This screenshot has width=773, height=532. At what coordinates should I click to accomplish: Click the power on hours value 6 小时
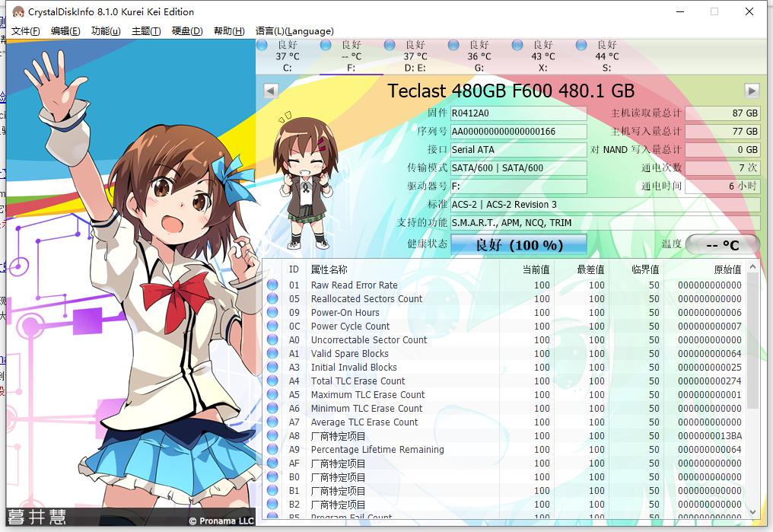tap(723, 186)
